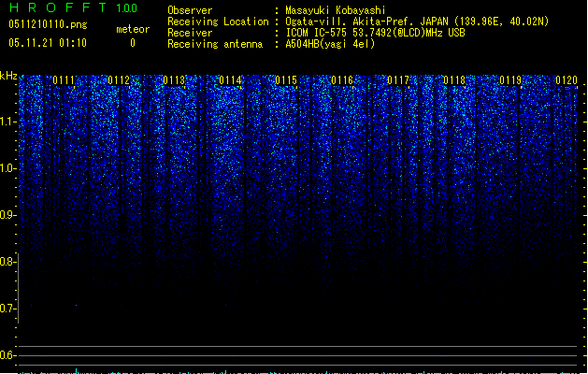Click the 0.6 frequency axis label
The height and width of the screenshot is (374, 588).
pos(7,355)
